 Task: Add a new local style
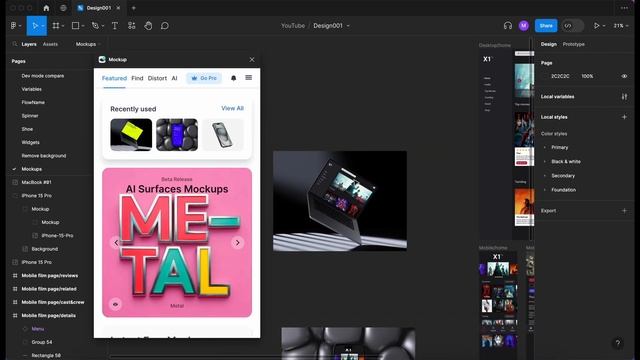[624, 117]
